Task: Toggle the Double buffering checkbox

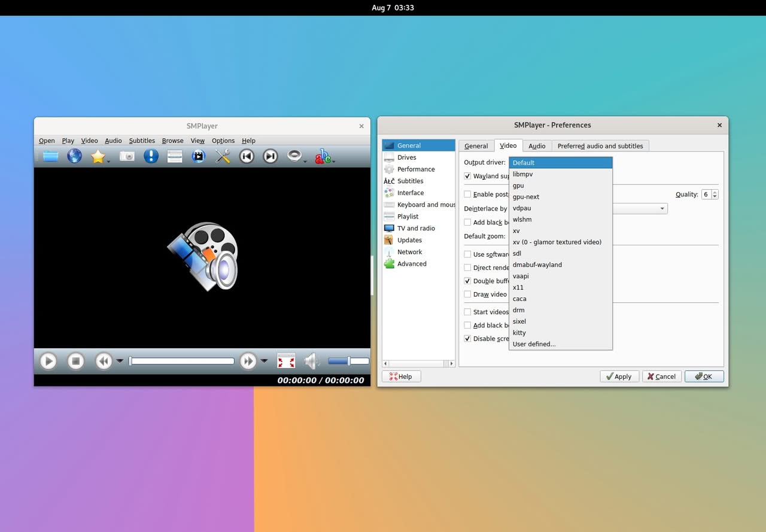Action: 468,281
